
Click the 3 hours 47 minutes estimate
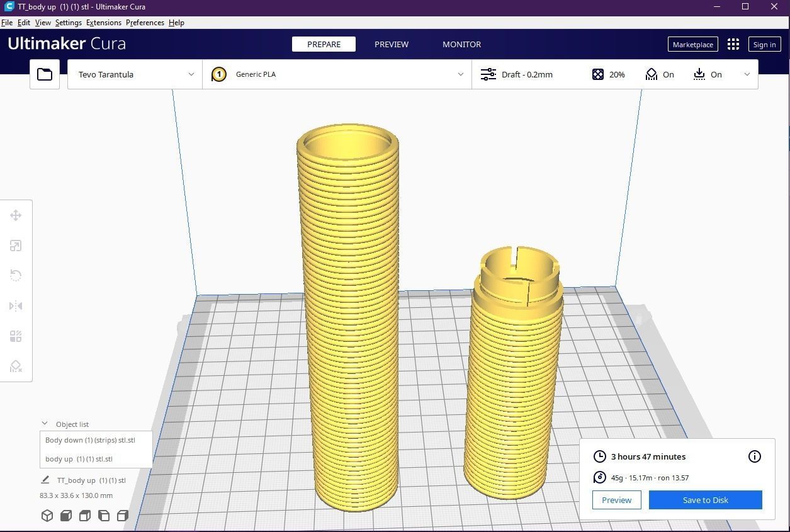point(648,456)
